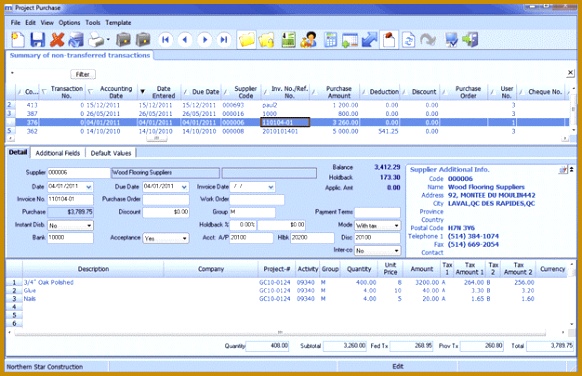Delete transaction using the red X icon
The image size is (582, 376).
point(57,40)
